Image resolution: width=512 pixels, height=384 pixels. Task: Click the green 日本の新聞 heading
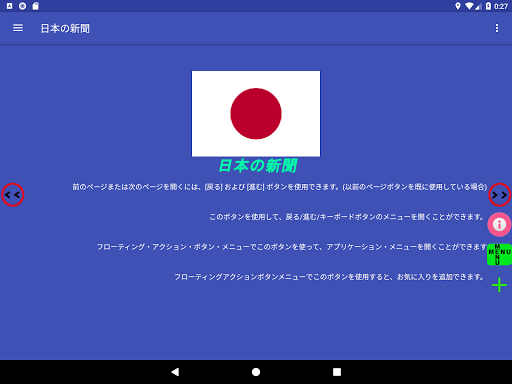[257, 166]
